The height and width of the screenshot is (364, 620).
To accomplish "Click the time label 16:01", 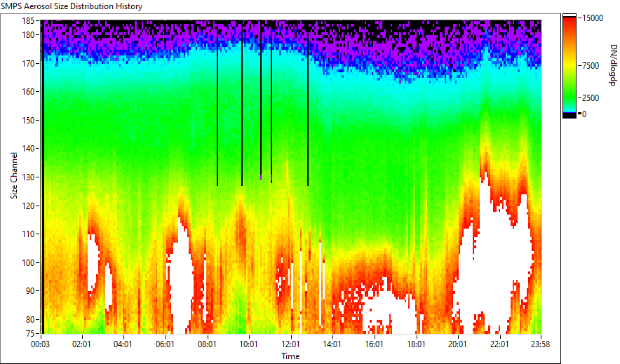I will (x=374, y=344).
